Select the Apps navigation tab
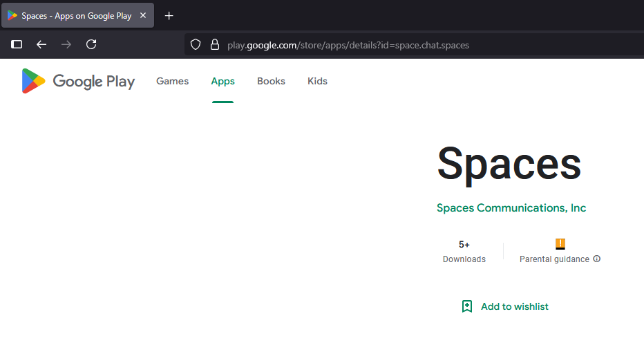This screenshot has height=352, width=644. pyautogui.click(x=222, y=81)
